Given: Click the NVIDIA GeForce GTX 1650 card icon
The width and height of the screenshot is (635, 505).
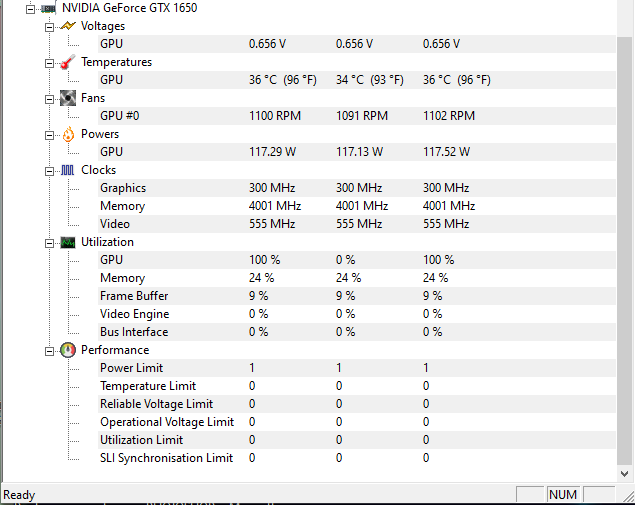Looking at the screenshot, I should coord(49,9).
